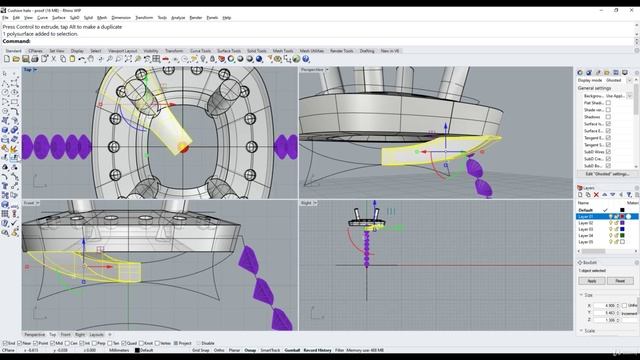This screenshot has height=360, width=640.
Task: Click the red X delete layer icon
Action: point(596,195)
